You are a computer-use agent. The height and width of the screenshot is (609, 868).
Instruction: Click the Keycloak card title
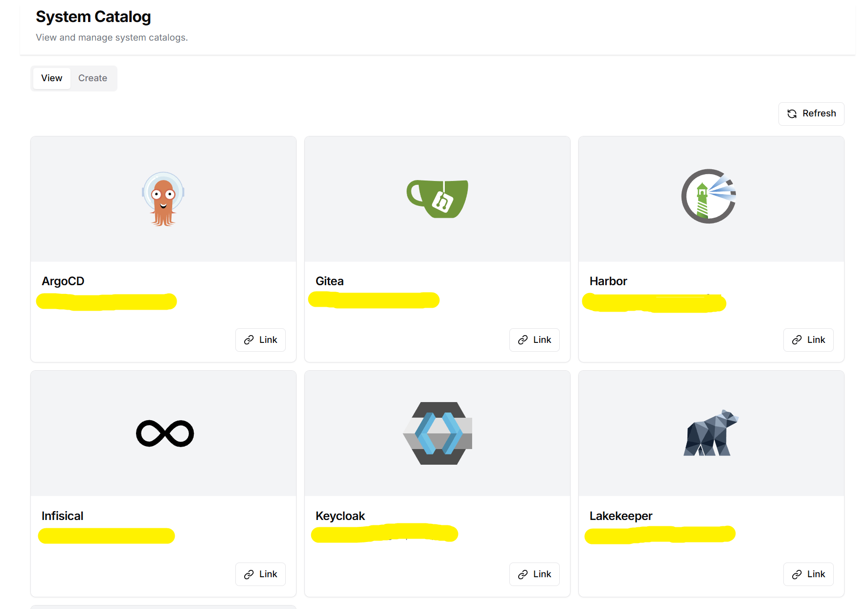pyautogui.click(x=340, y=516)
